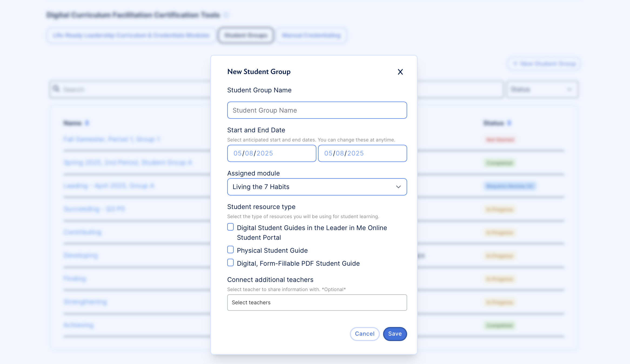Click the Student Group Name text field
Screen dimensions: 630x364
(x=317, y=110)
